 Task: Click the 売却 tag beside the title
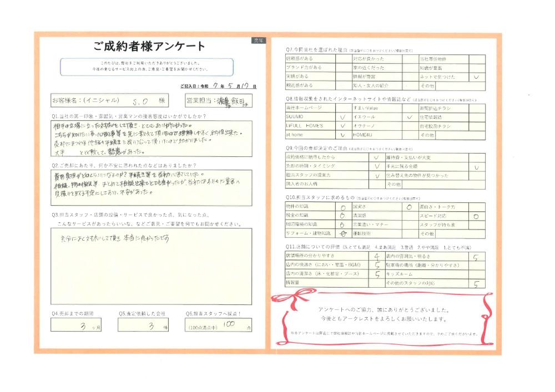(259, 40)
